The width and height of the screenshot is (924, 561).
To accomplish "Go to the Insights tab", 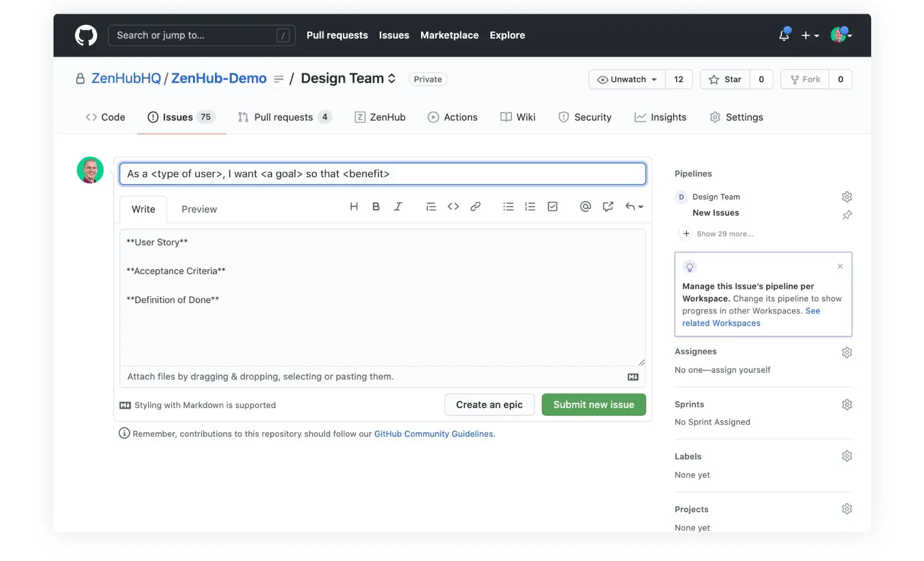I will pos(660,117).
